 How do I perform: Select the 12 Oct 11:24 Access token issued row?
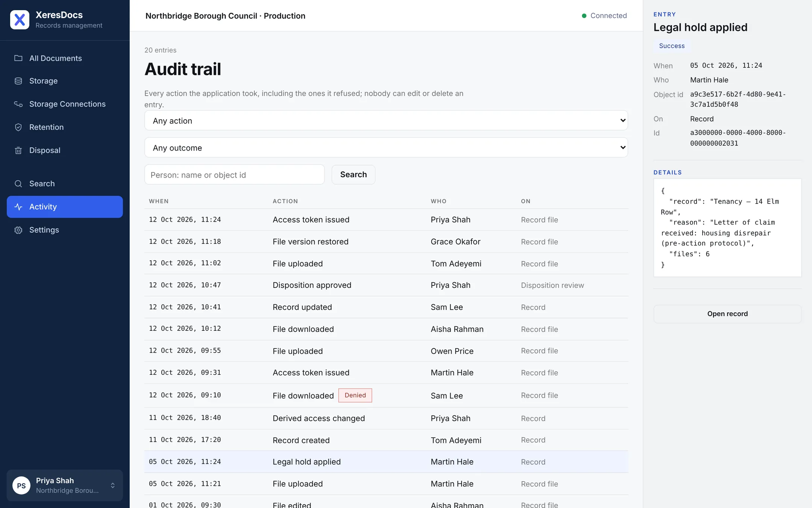[x=386, y=220]
